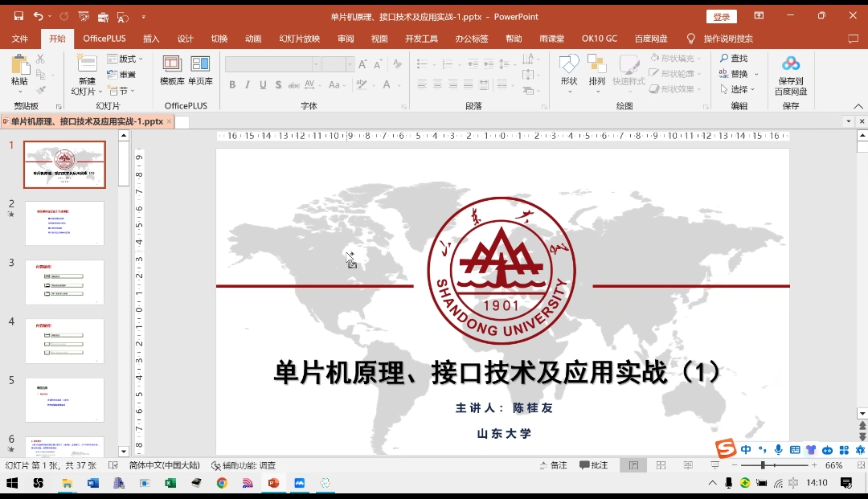
Task: Click the zoom out minus button
Action: (x=734, y=465)
